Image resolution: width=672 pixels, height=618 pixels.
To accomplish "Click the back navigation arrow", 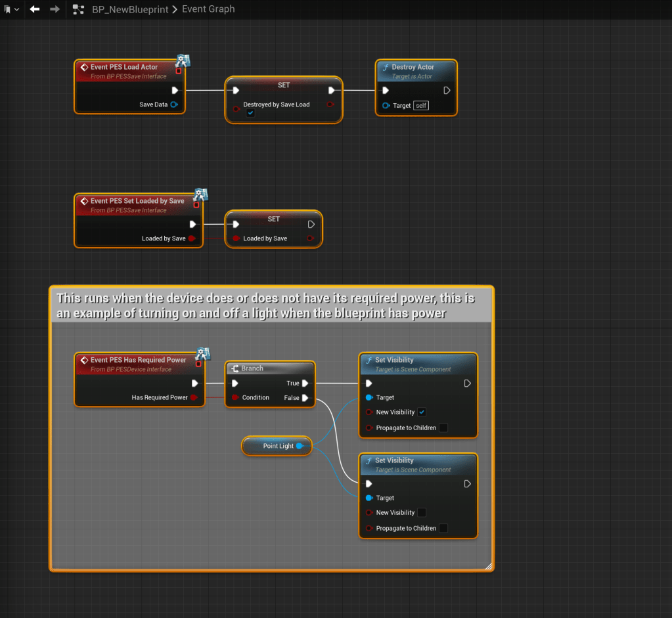I will [x=35, y=9].
